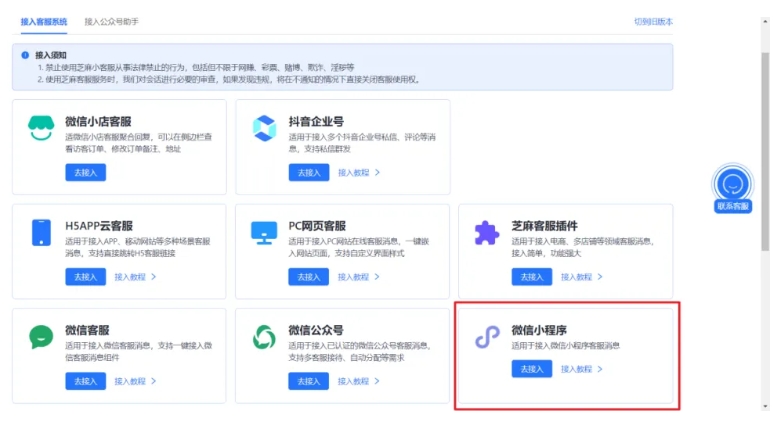The image size is (774, 422).
Task: Click the 抖音企业号 blue cube icon
Action: [x=264, y=128]
